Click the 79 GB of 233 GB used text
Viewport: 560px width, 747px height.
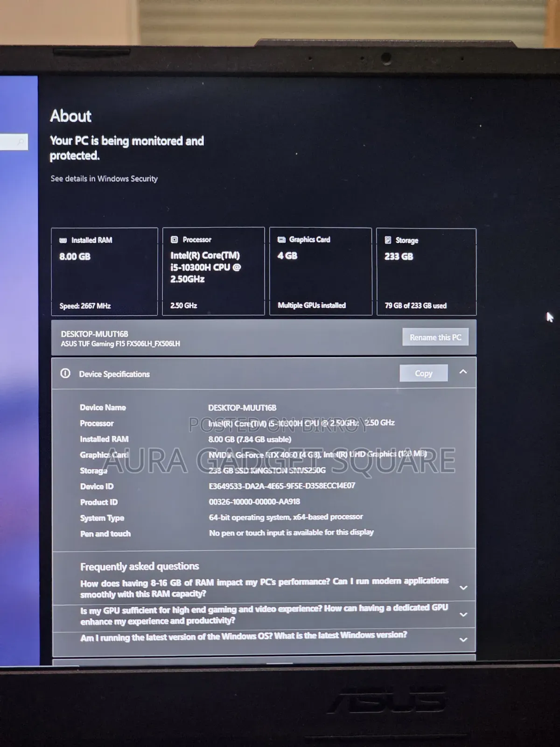[415, 306]
